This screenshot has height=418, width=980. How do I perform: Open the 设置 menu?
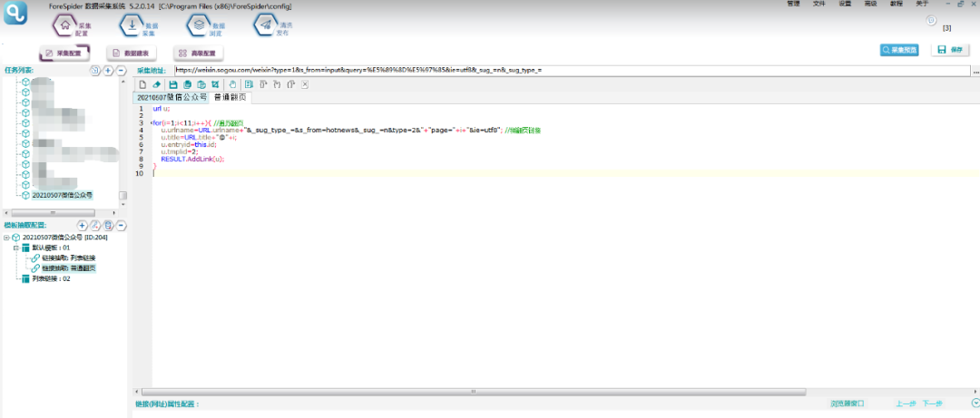point(845,4)
